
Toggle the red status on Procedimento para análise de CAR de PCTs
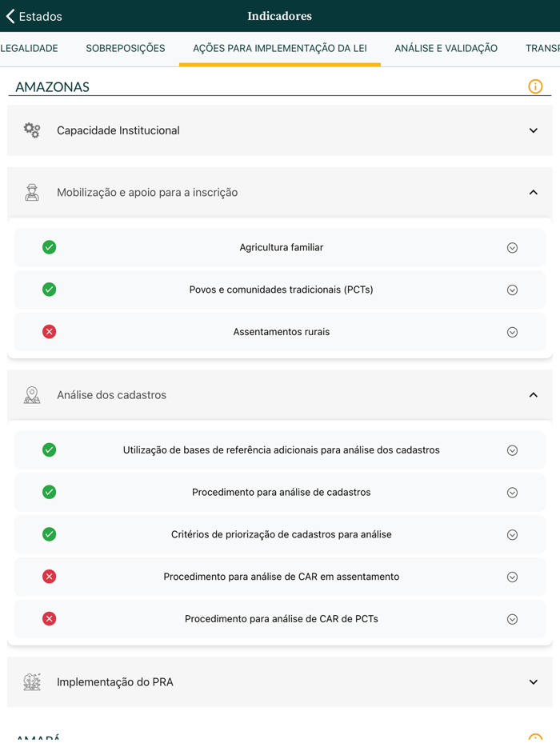49,618
